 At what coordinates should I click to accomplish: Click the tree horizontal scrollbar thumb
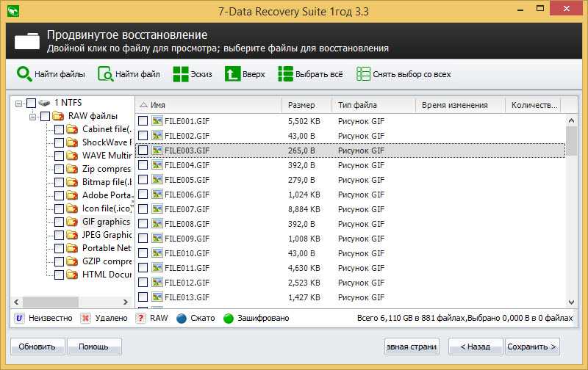51,302
